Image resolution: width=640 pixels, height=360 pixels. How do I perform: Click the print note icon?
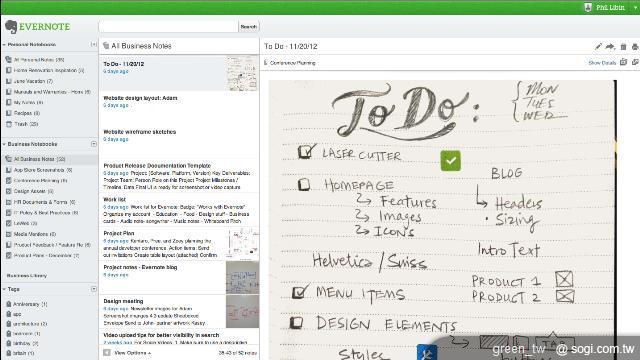click(635, 47)
